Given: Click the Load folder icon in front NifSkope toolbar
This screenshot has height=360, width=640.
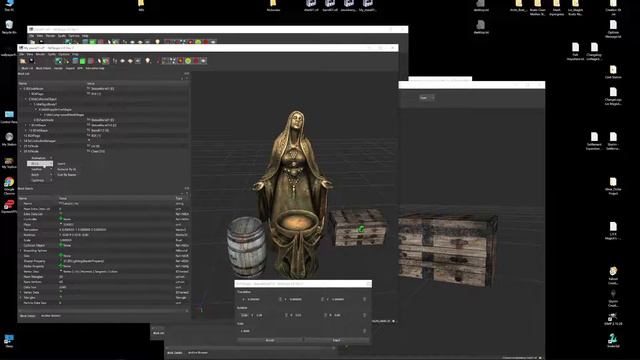Looking at the screenshot, I should pos(22,61).
